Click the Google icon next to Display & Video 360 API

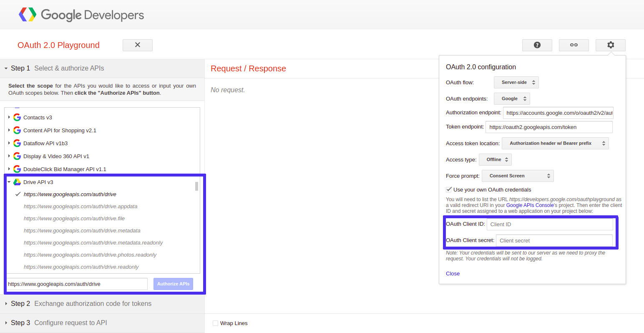17,156
